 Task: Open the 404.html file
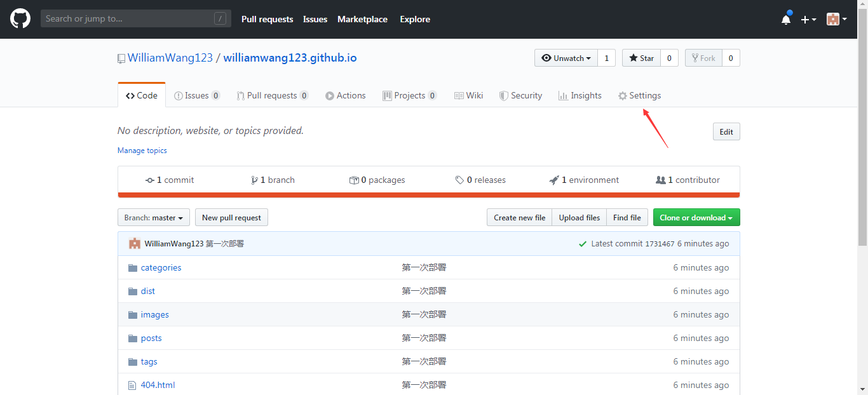click(x=158, y=385)
